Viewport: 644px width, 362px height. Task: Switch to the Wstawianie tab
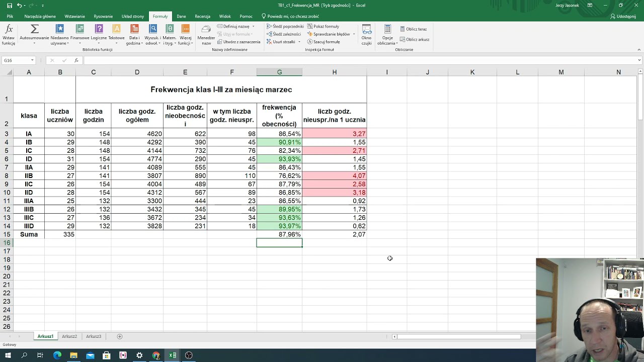tap(75, 16)
